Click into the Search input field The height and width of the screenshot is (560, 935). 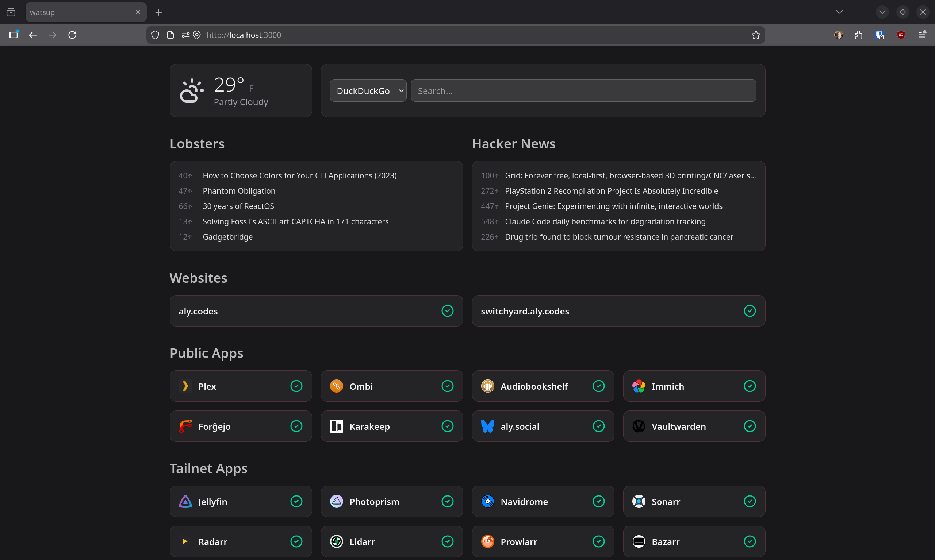tap(583, 90)
